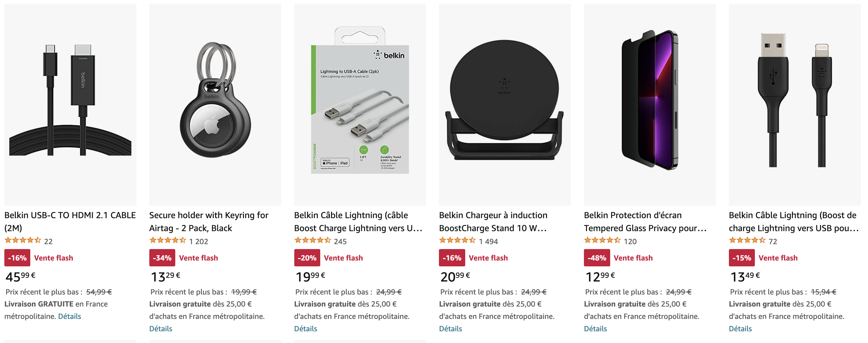Click star rating of USB-C HDMI cable

[23, 241]
